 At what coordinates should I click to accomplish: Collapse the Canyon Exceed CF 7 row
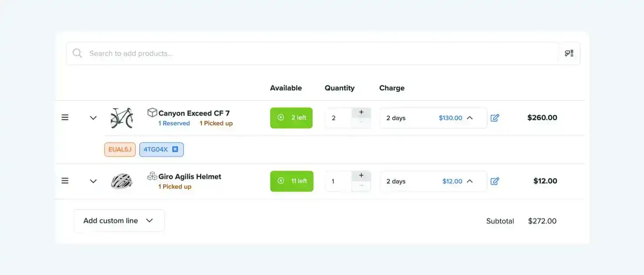click(x=93, y=118)
